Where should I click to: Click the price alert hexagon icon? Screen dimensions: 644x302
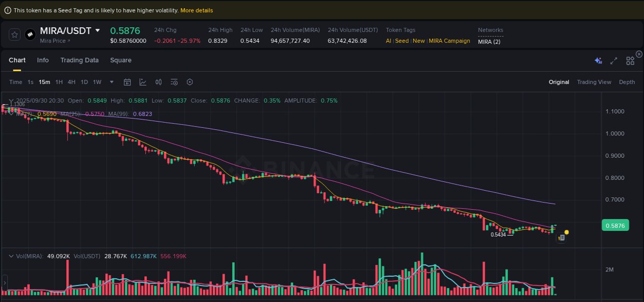(190, 82)
